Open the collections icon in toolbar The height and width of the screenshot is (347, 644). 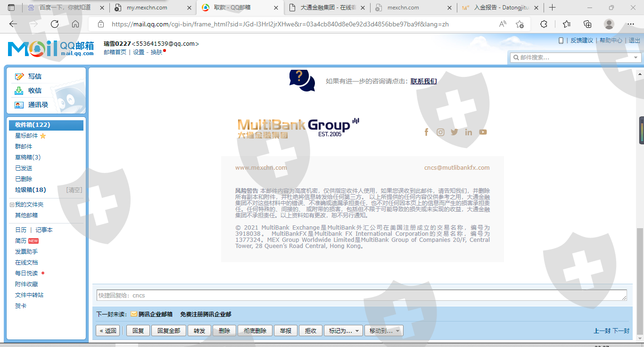(x=587, y=24)
